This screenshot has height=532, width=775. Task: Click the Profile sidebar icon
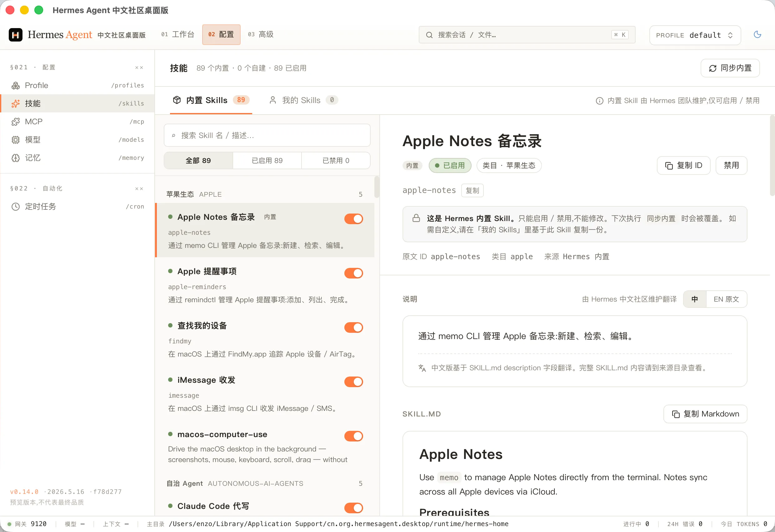click(x=16, y=86)
